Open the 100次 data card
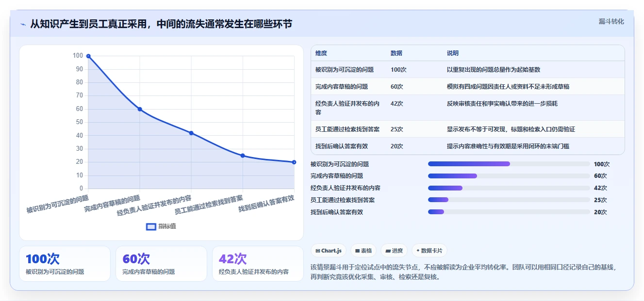644x301 pixels. pyautogui.click(x=65, y=264)
